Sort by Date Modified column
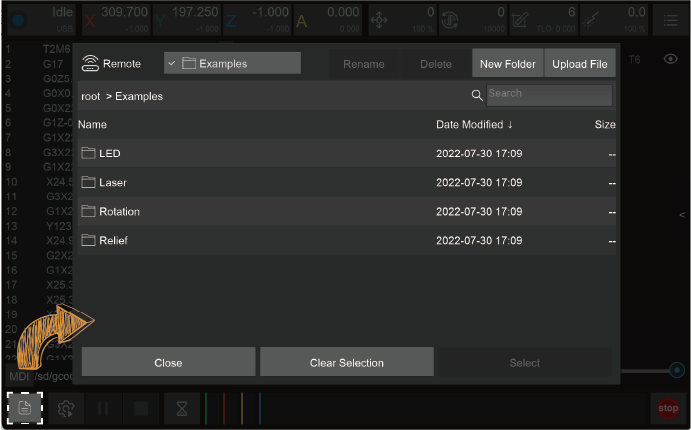 pos(475,125)
